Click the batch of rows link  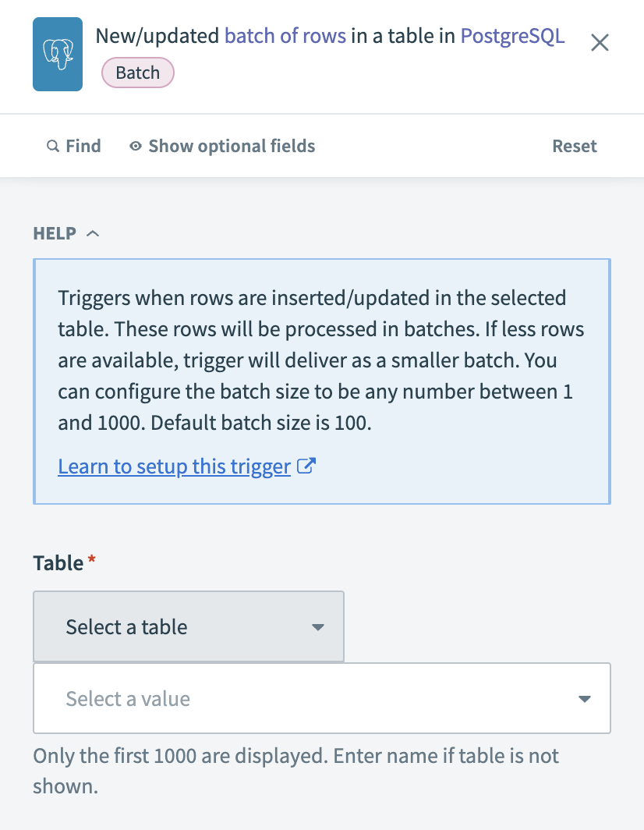(x=285, y=36)
